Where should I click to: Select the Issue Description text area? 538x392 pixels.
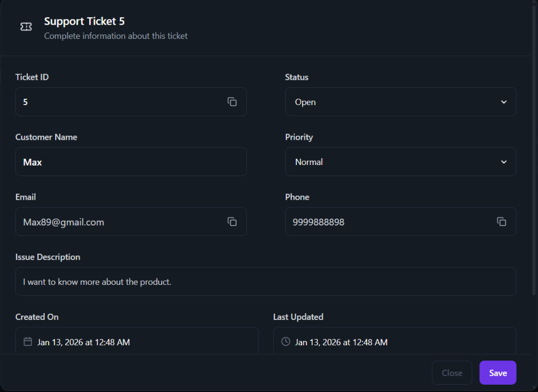point(266,281)
